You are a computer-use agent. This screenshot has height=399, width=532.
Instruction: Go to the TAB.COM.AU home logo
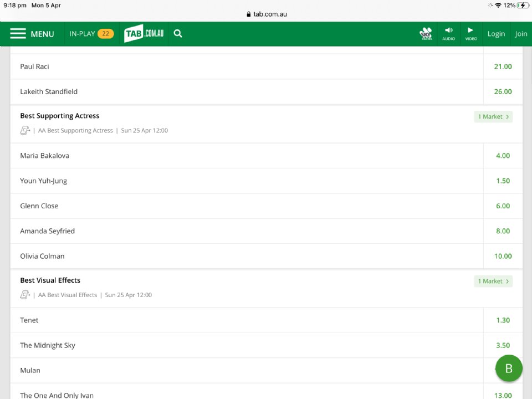click(x=144, y=33)
